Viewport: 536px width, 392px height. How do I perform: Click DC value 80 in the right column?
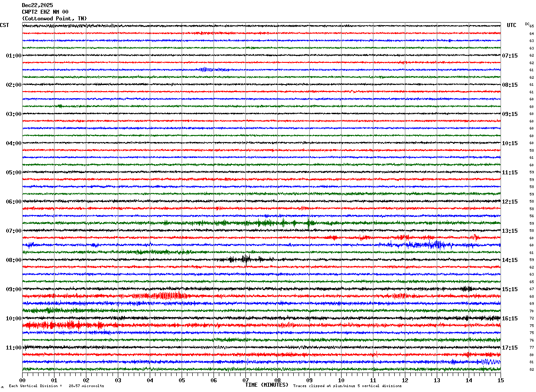[x=532, y=355]
